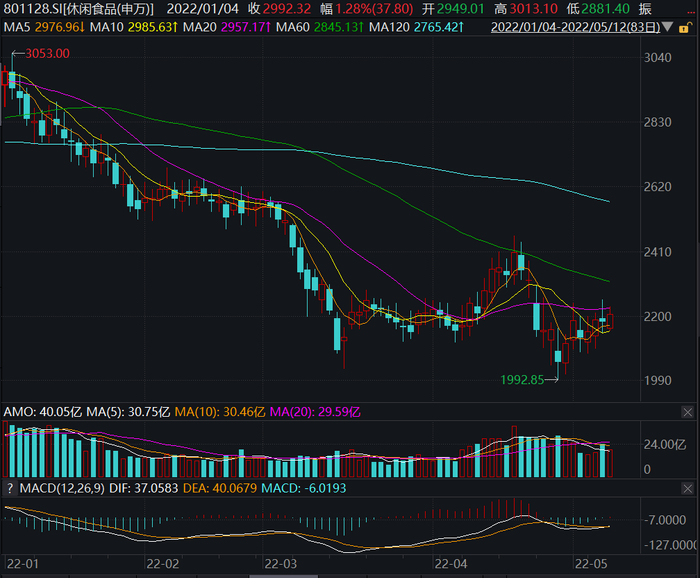
Task: Open the date range dropdown arrow
Action: [x=667, y=27]
